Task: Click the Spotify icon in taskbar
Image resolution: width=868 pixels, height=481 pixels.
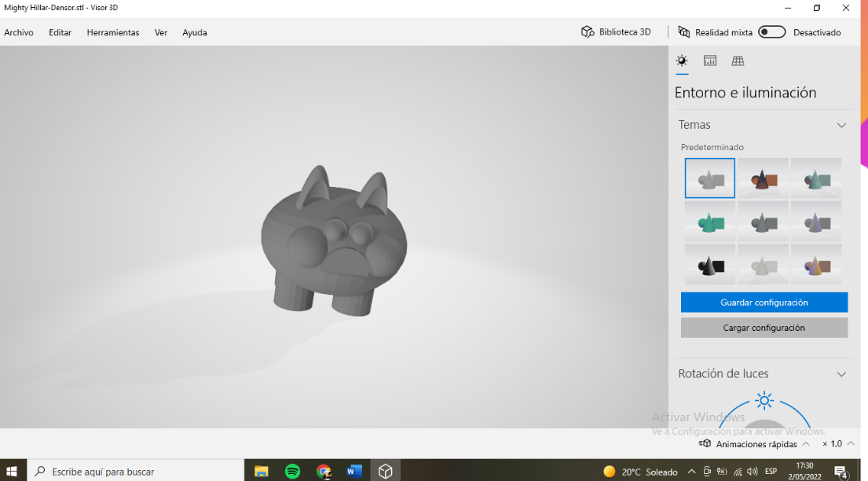Action: (x=292, y=471)
